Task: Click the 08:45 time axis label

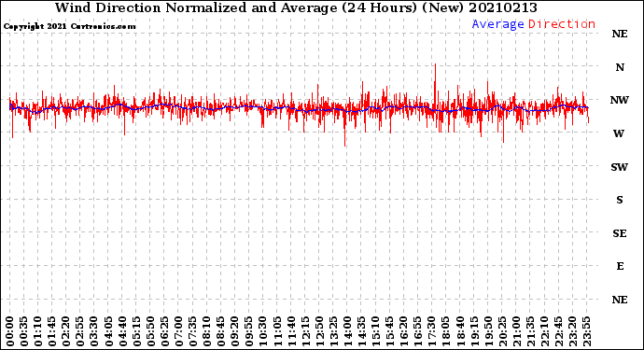Action: [x=221, y=331]
